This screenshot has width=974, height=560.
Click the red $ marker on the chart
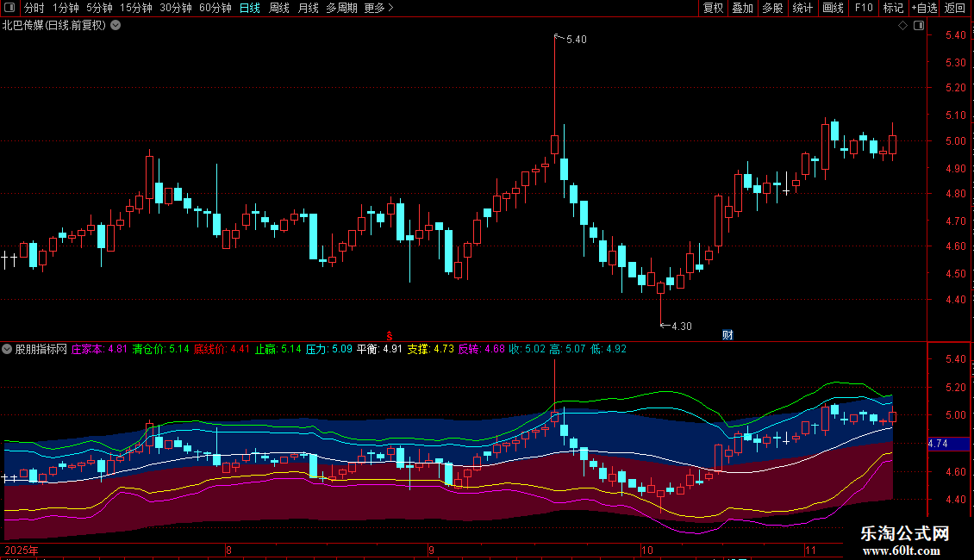[x=390, y=335]
